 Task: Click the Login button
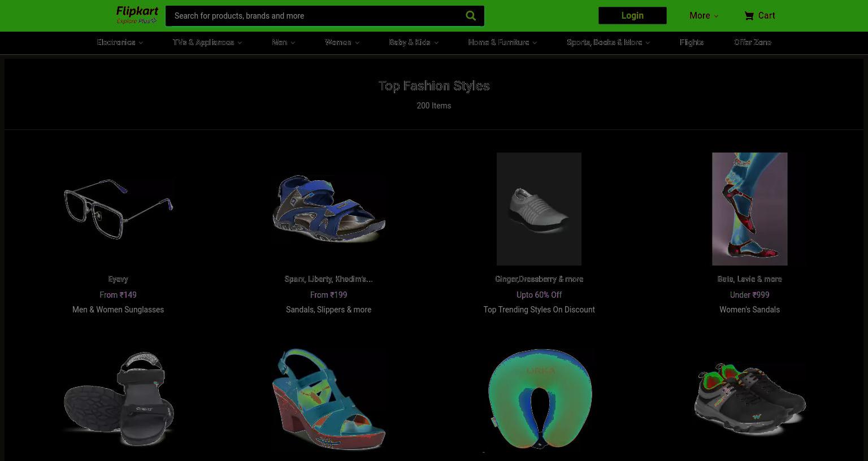632,16
